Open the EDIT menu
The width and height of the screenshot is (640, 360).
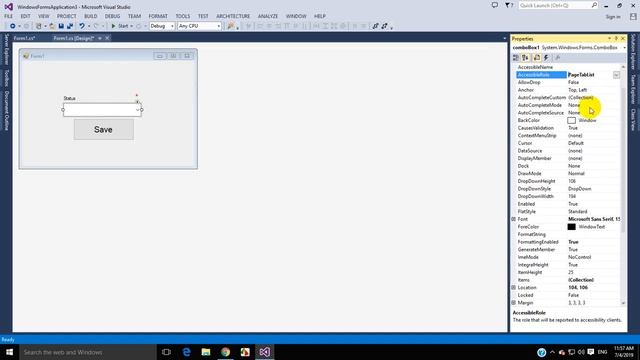(25, 16)
